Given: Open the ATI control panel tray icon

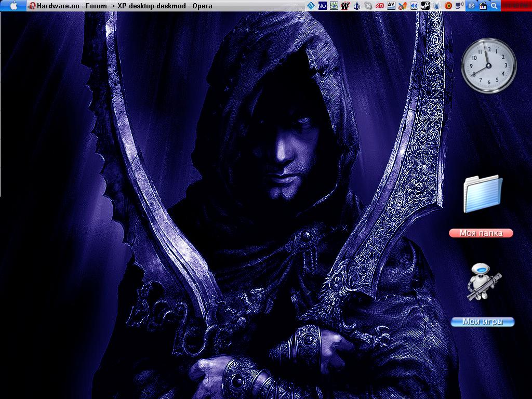Looking at the screenshot, I should (380, 6).
